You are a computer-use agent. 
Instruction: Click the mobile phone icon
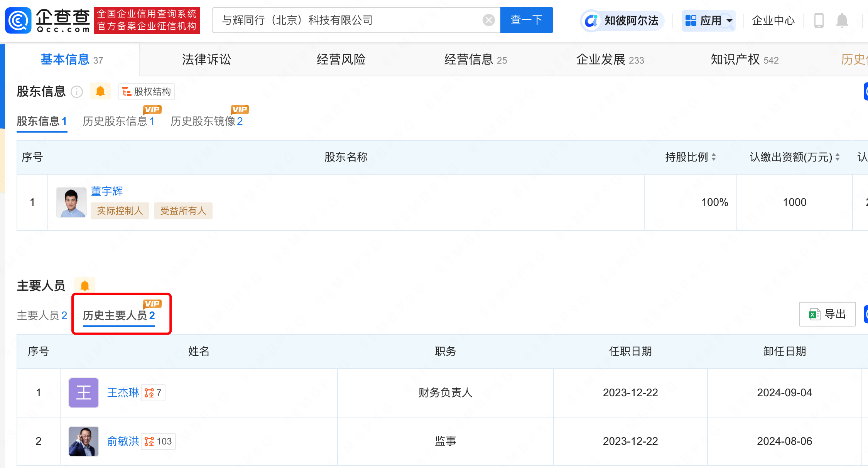[819, 20]
